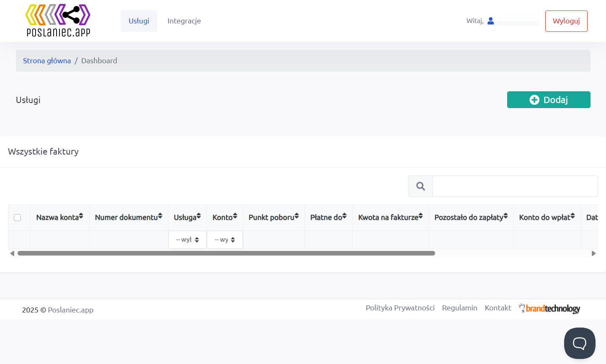Open the Konto filter dropdown
This screenshot has width=606, height=364.
(225, 240)
